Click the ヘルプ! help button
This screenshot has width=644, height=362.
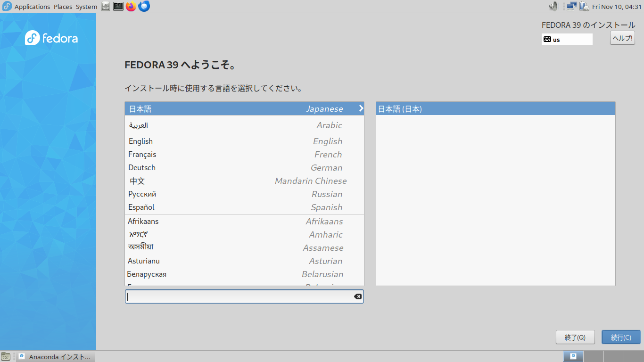622,38
